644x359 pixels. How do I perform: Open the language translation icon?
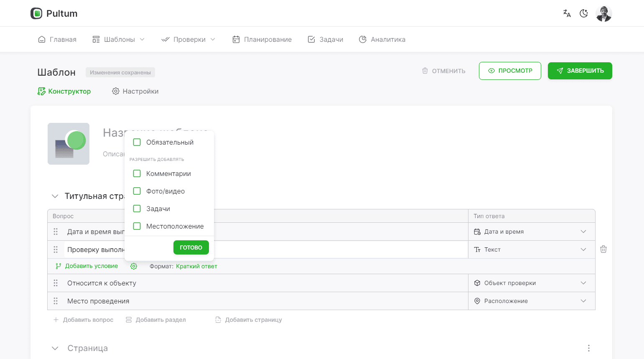point(567,13)
